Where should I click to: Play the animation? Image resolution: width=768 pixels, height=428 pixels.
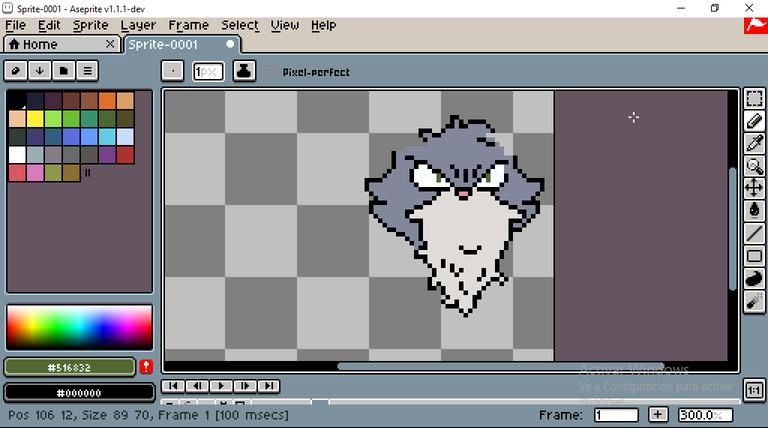click(221, 386)
